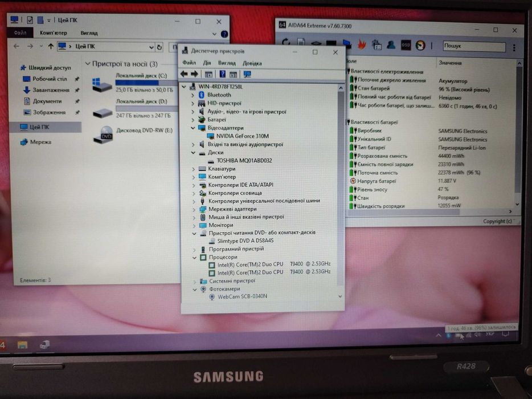Open the Вигляд menu in Device Manager
532x399 pixels.
point(227,63)
